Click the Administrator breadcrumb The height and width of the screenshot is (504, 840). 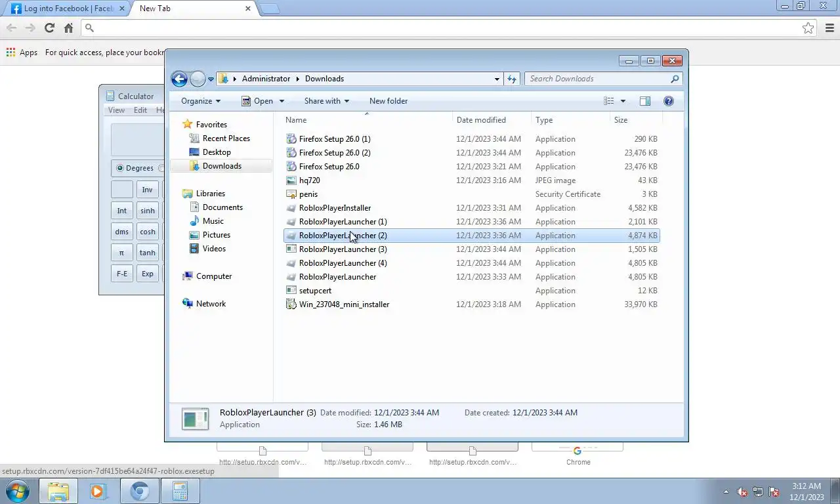point(266,79)
